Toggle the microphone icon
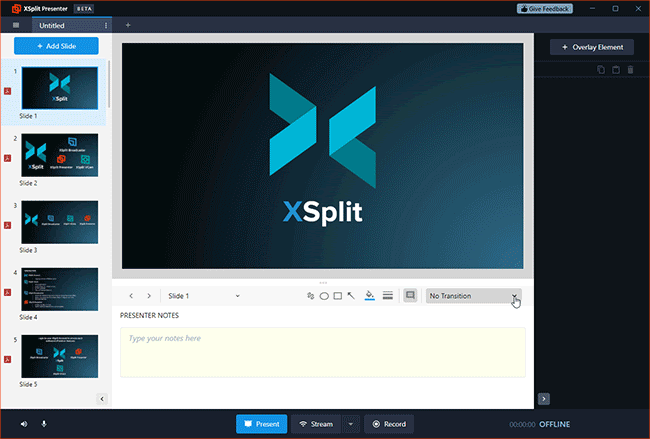The image size is (650, 439). point(44,424)
